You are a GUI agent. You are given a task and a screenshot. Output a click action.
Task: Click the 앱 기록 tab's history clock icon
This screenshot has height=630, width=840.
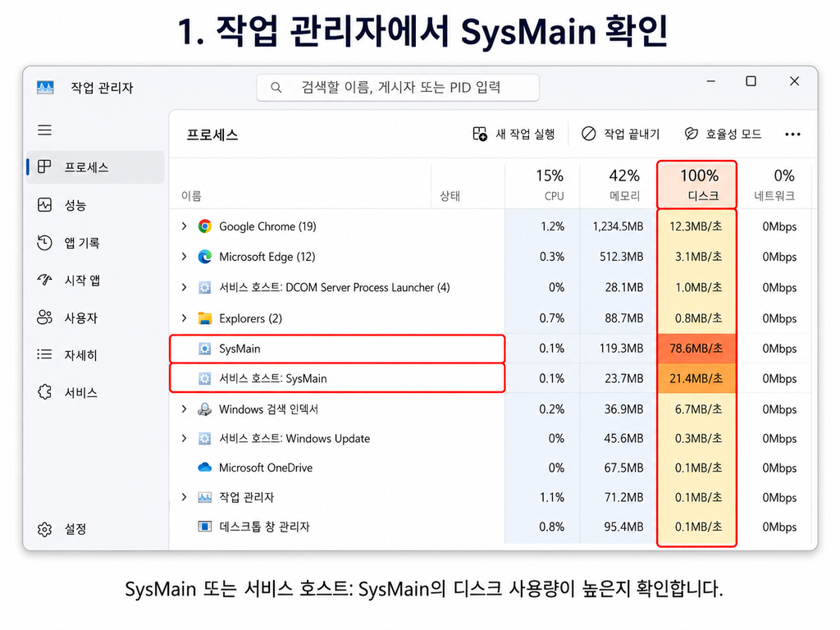[x=44, y=242]
